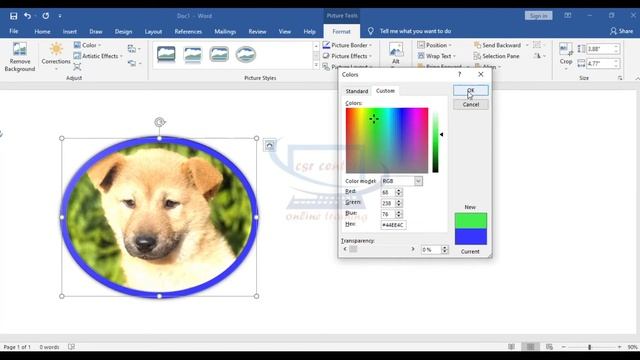Click Compress Pictures icon
Screen dimensions: 640x360
132,49
